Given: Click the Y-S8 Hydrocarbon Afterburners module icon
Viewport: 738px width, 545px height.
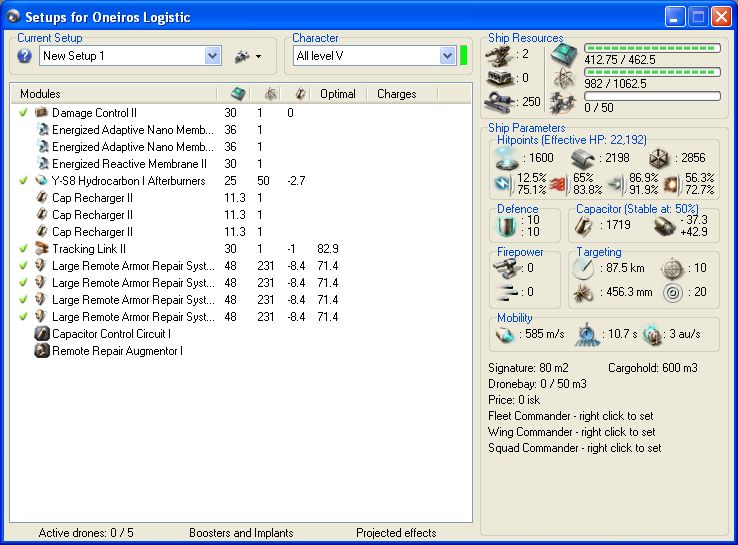Looking at the screenshot, I should coord(41,181).
